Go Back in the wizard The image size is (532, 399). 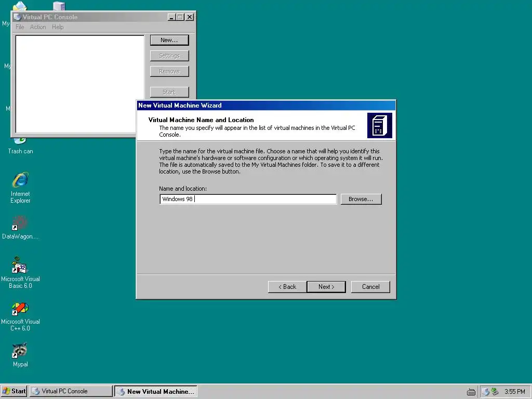[x=287, y=287]
